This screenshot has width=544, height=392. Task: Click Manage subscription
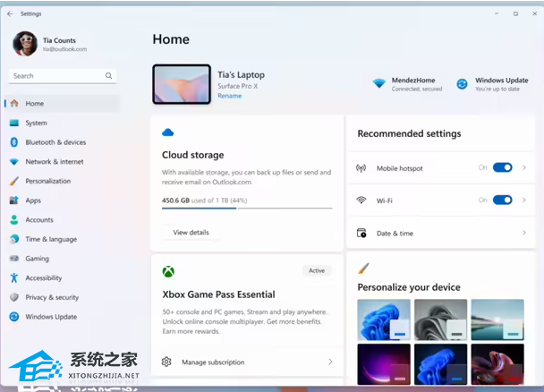(247, 362)
